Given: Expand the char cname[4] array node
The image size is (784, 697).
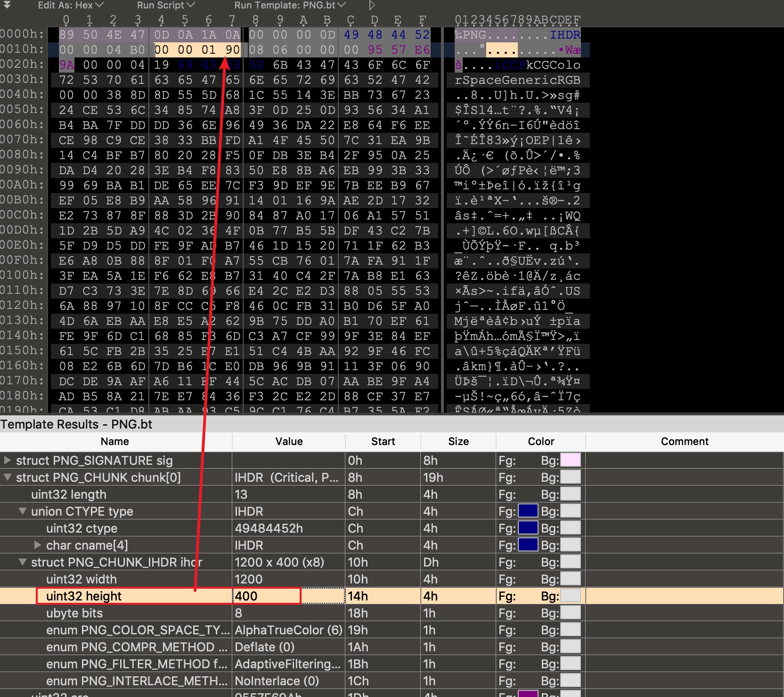Looking at the screenshot, I should (x=38, y=545).
